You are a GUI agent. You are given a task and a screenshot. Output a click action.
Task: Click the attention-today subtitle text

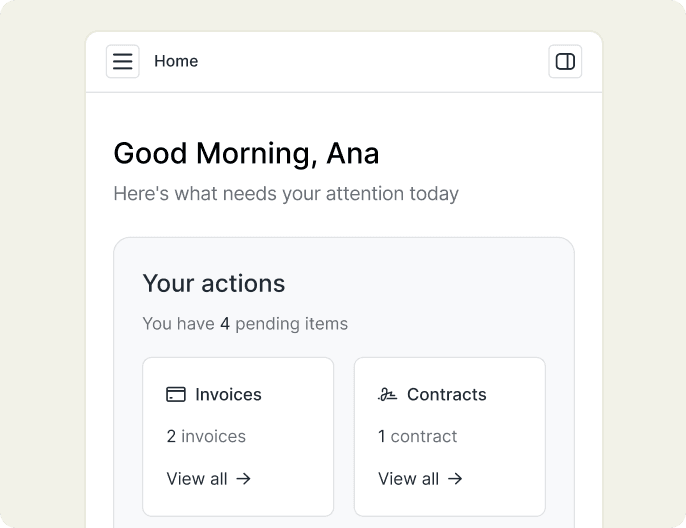click(286, 193)
